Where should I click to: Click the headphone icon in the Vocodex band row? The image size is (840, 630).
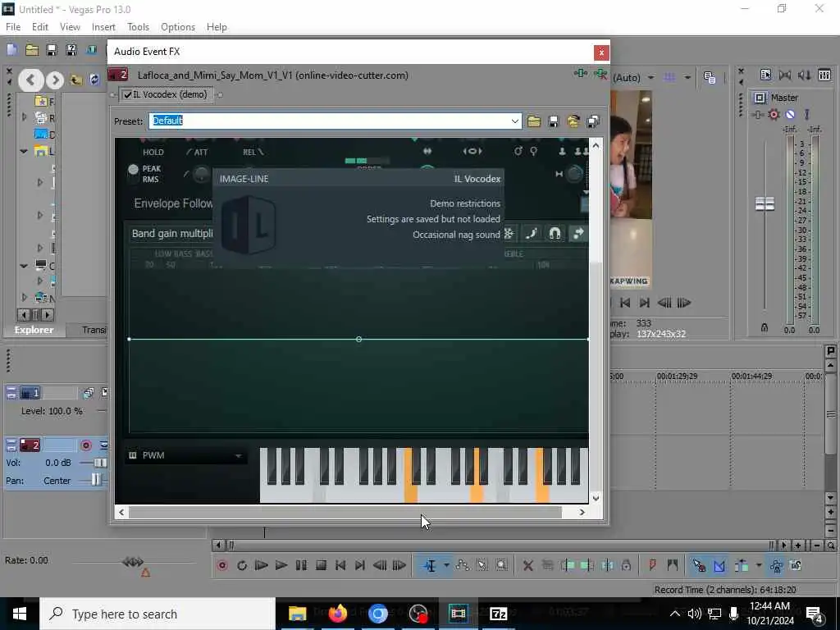click(555, 233)
